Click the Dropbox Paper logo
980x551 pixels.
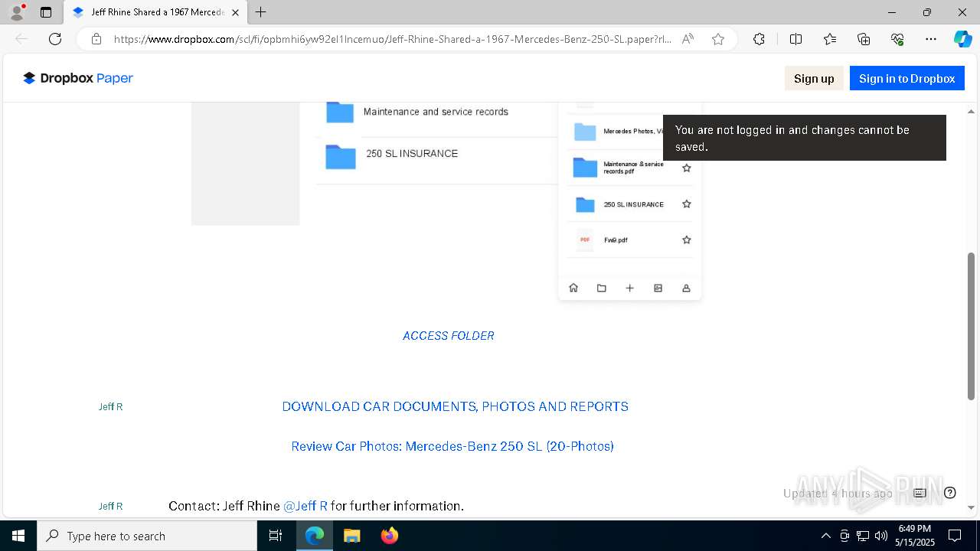[78, 78]
